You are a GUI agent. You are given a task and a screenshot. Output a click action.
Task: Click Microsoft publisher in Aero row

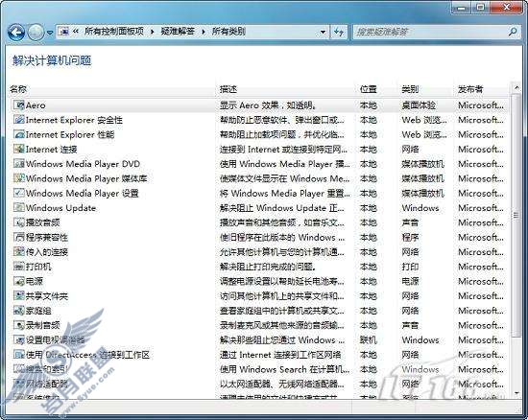[x=481, y=105]
